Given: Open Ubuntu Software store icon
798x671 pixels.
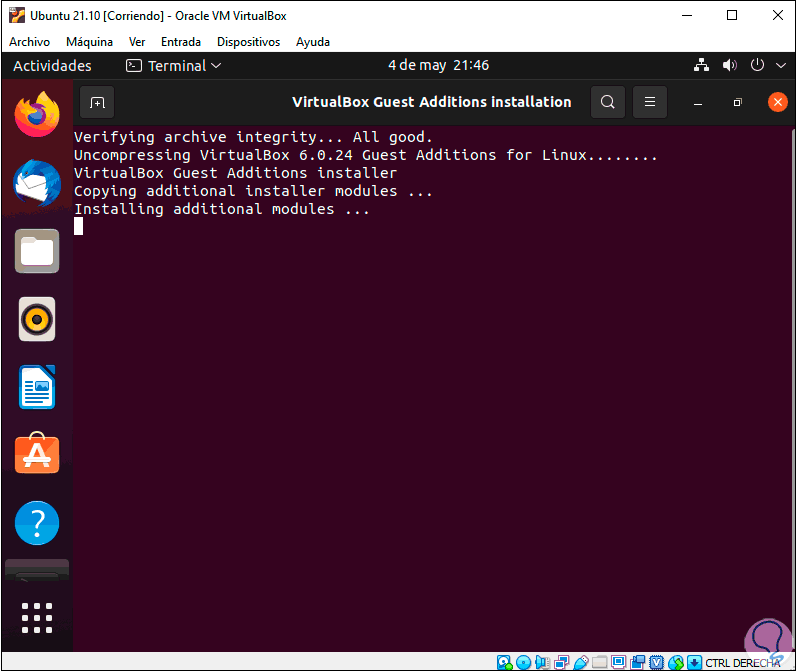Looking at the screenshot, I should point(37,454).
